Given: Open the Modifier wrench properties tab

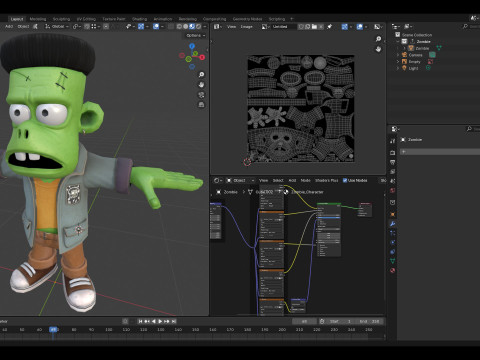Looking at the screenshot, I should [x=392, y=224].
